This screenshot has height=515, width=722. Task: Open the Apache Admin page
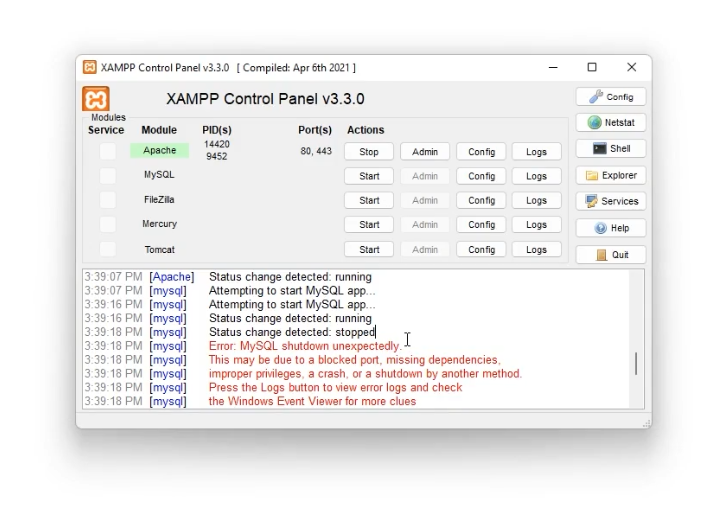click(425, 152)
